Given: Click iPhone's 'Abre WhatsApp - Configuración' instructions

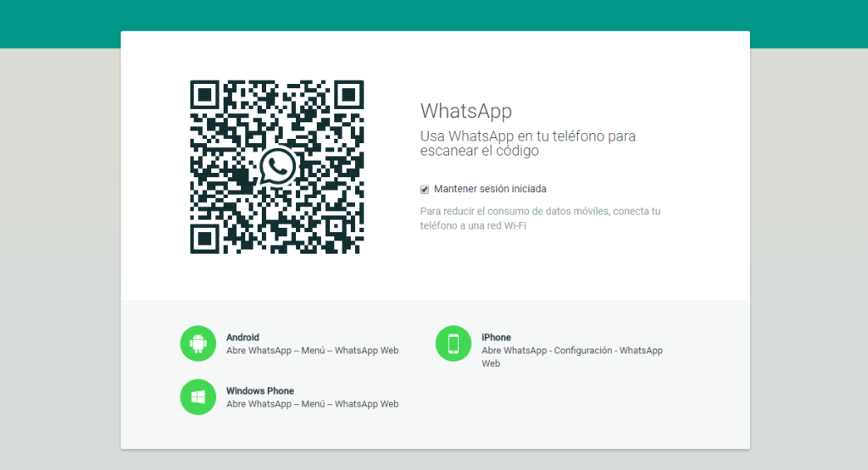Looking at the screenshot, I should 571,351.
